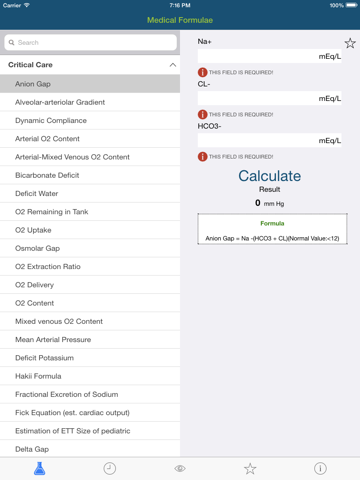This screenshot has height=480, width=360.
Task: Click the search magnifier icon
Action: coord(12,43)
